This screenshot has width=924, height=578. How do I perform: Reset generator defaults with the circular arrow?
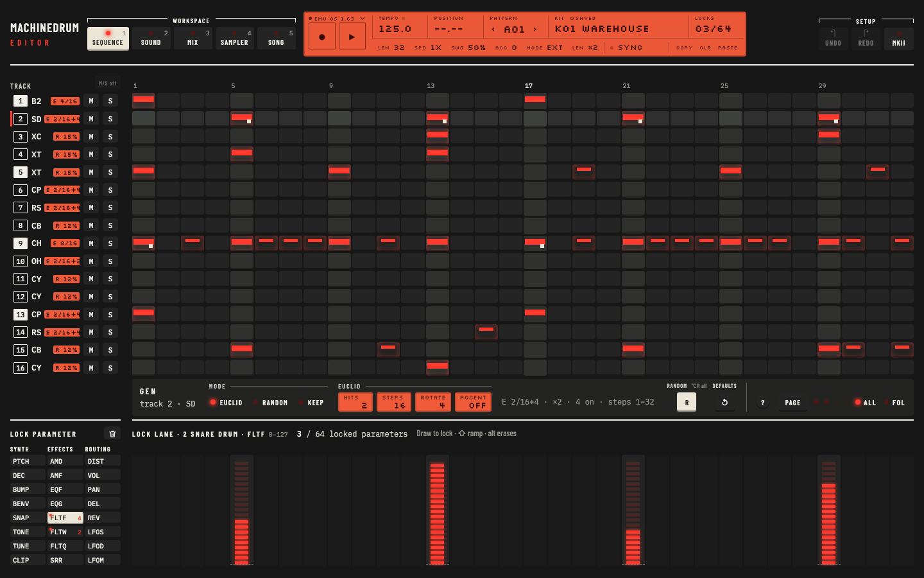tap(724, 402)
